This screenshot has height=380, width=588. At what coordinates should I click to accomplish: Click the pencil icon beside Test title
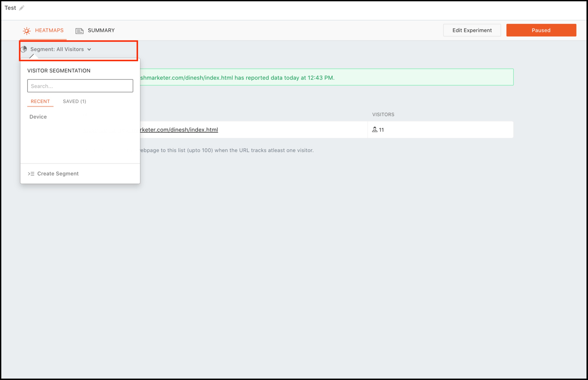coord(22,8)
